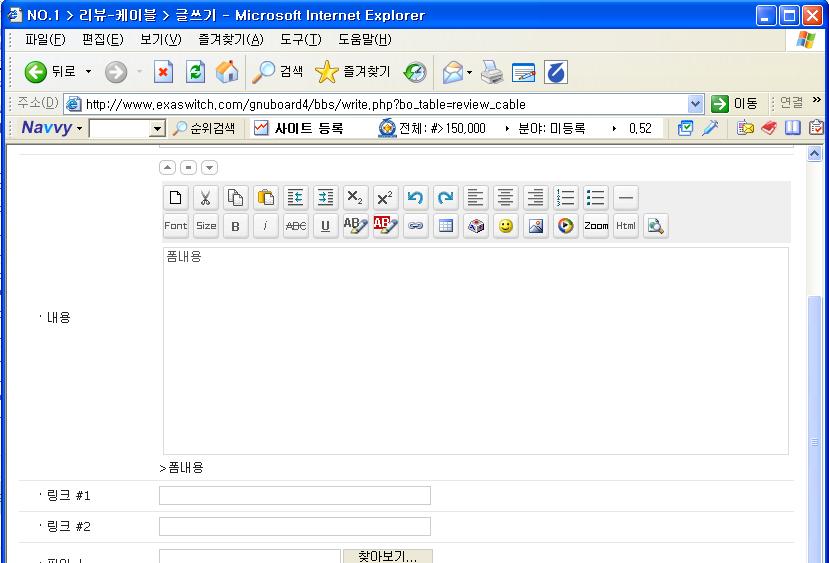Click the insert hyperlink chain icon
829x563 pixels.
415,226
